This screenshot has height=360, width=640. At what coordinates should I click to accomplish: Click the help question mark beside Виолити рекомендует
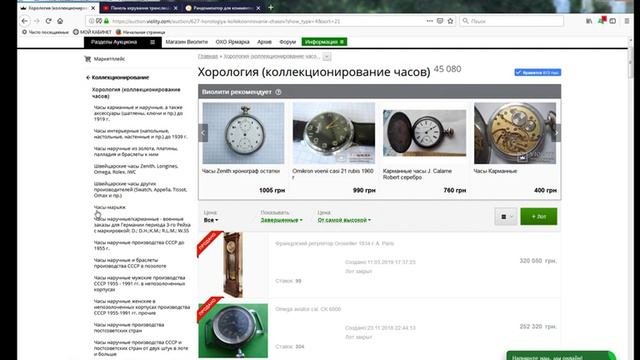[x=278, y=92]
